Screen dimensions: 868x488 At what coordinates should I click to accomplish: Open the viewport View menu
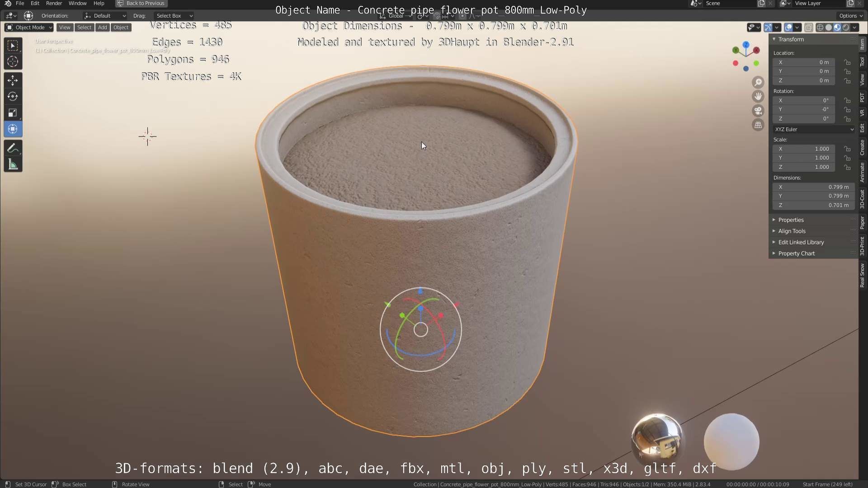pos(65,28)
